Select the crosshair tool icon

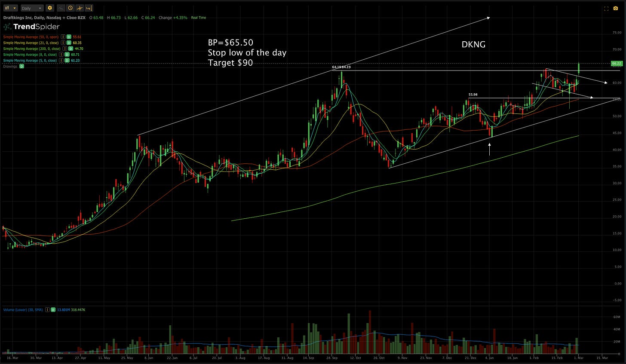coord(79,8)
